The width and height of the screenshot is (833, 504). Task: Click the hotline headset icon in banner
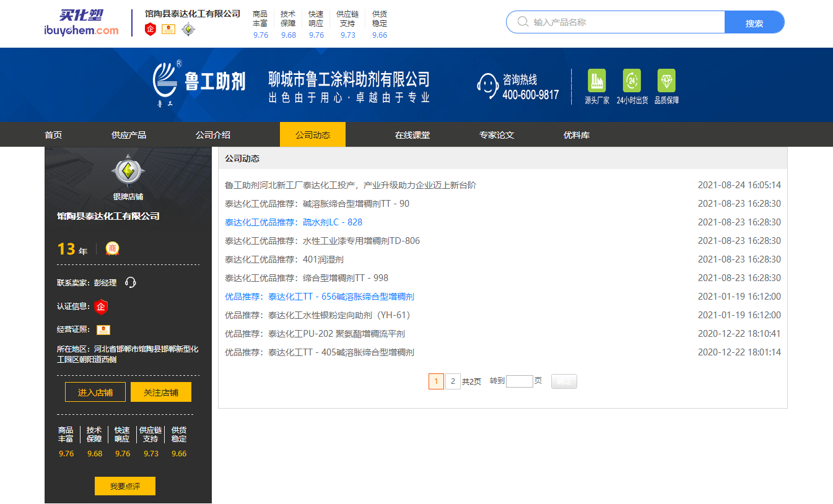(x=487, y=86)
